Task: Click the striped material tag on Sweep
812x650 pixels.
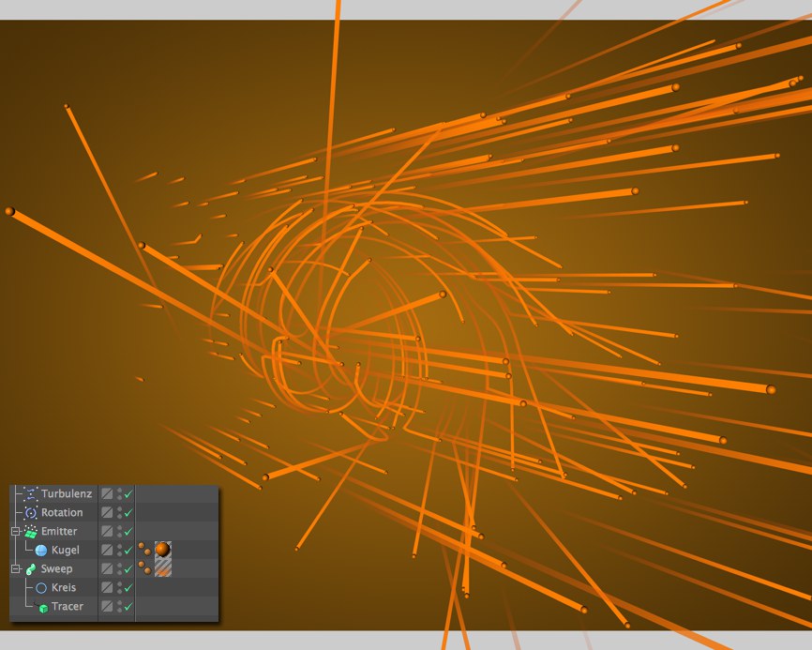Action: coord(163,568)
